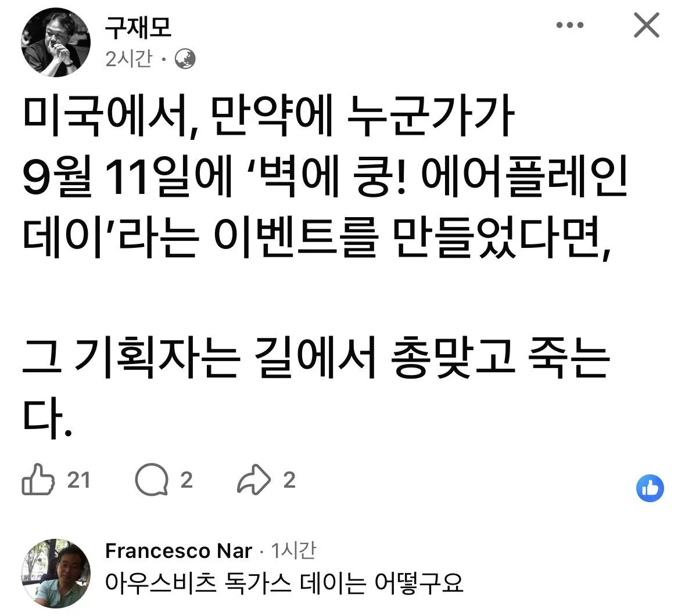This screenshot has height=616, width=685.
Task: Open the blue like reaction badge
Action: pyautogui.click(x=650, y=488)
